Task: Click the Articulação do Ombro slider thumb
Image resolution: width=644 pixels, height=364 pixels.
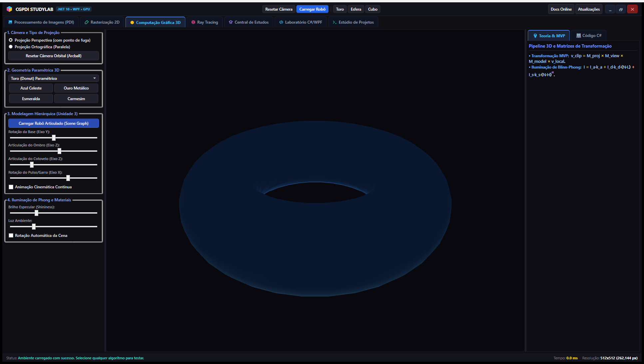Action: (x=59, y=151)
